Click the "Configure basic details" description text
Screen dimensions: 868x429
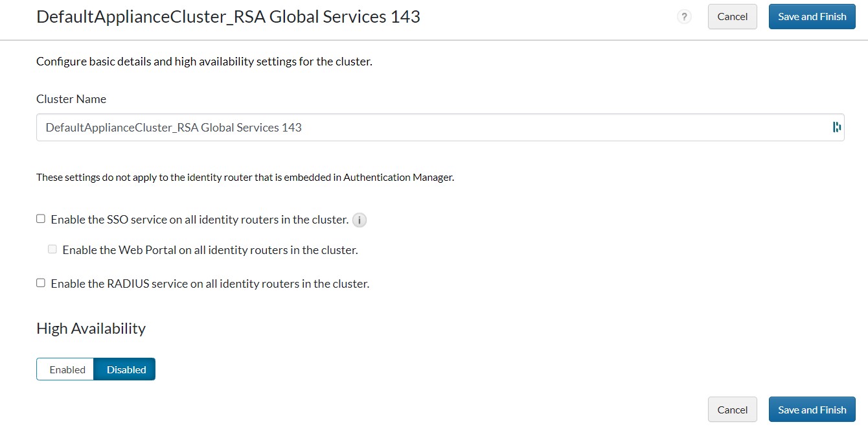coord(204,62)
